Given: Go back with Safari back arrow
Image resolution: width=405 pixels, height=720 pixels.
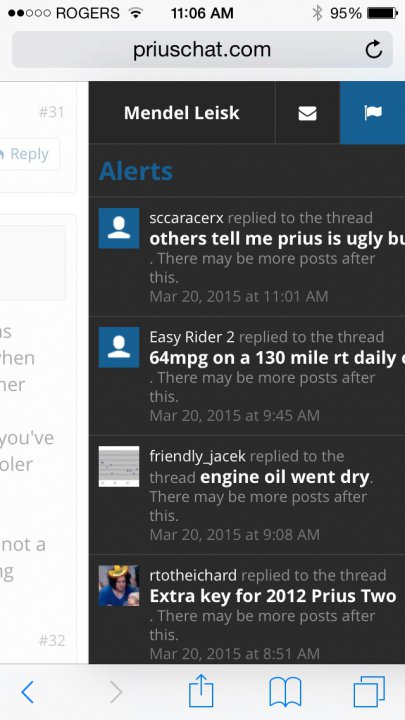Looking at the screenshot, I should (x=28, y=692).
